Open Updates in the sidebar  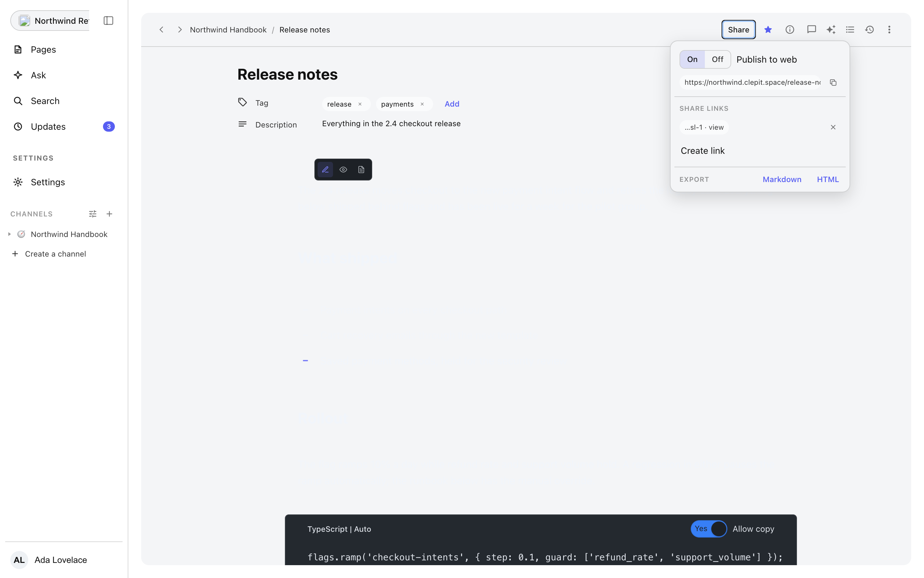tap(64, 127)
